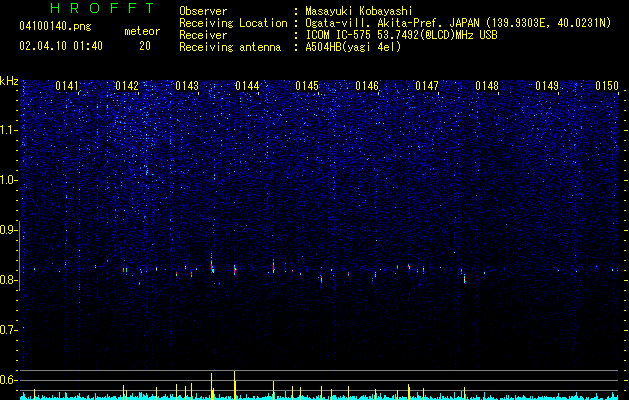Click the 1.0 frequency axis label
This screenshot has width=629, height=400.
[9, 180]
